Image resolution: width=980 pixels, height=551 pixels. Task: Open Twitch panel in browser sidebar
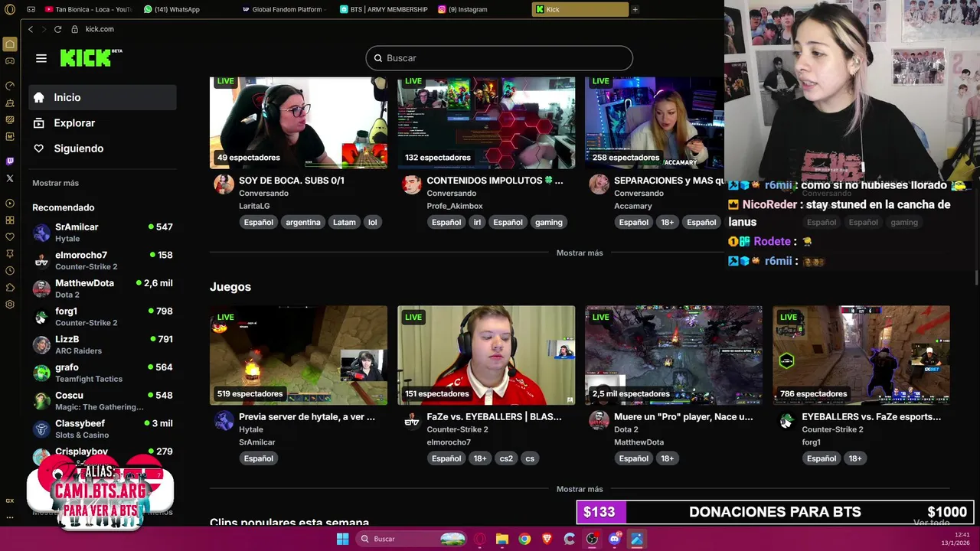pyautogui.click(x=10, y=161)
